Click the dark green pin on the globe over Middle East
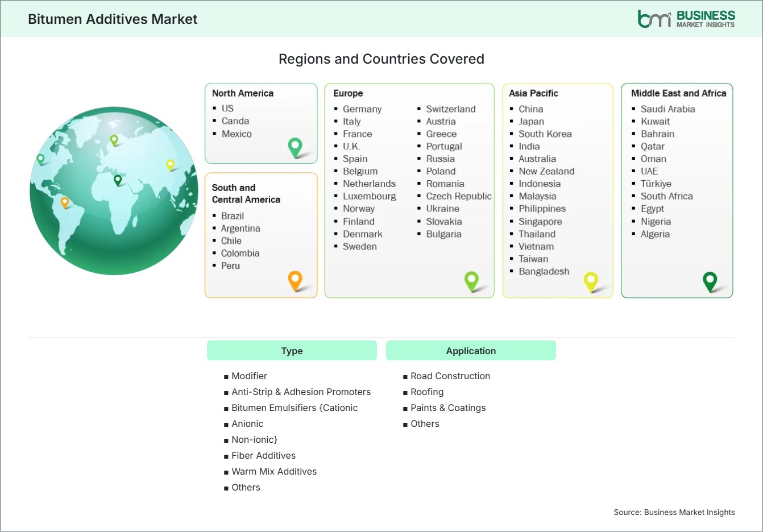763x532 pixels. [x=118, y=180]
